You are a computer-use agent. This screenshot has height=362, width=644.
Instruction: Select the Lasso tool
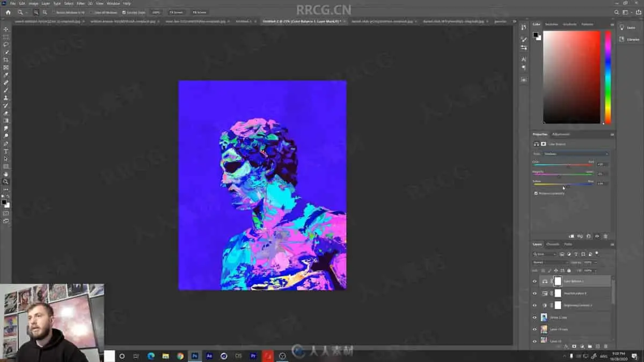[6, 45]
